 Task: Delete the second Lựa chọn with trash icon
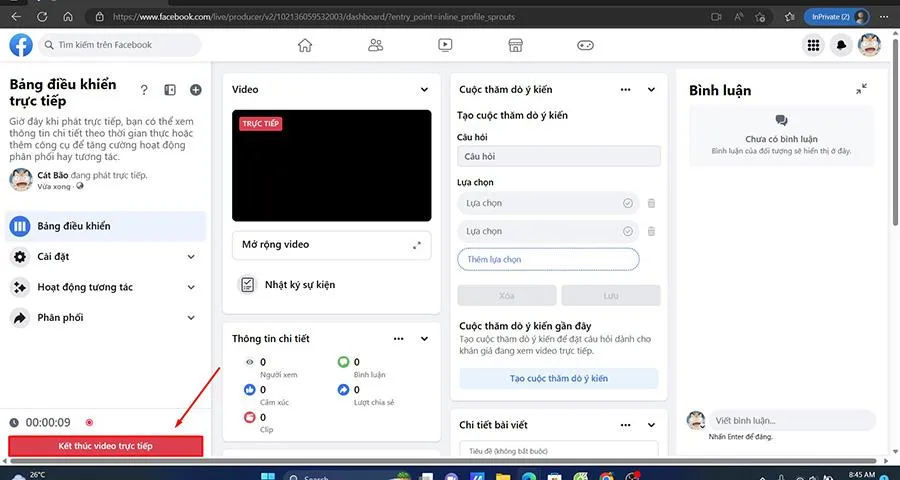pyautogui.click(x=651, y=231)
